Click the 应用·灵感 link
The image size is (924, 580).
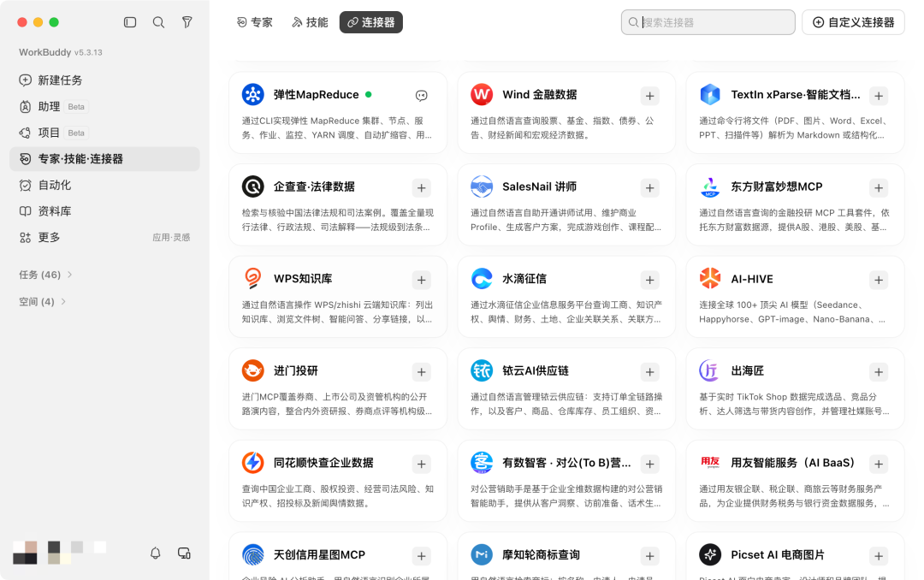point(171,238)
